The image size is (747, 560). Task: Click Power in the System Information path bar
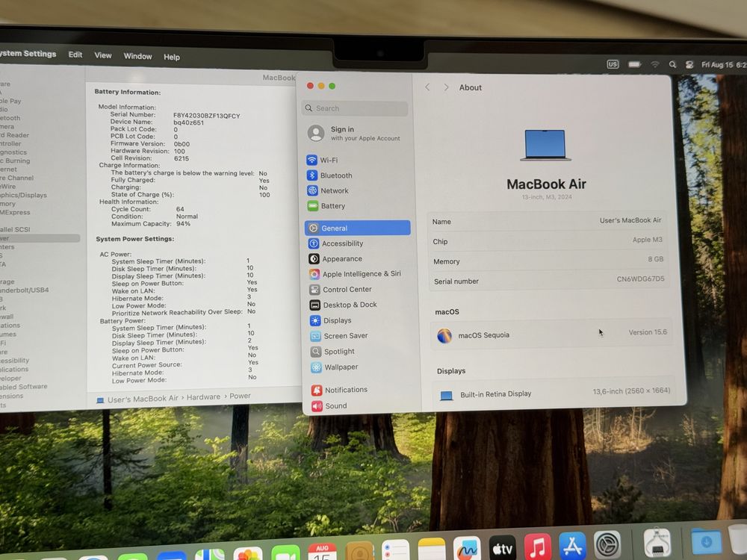(x=240, y=396)
